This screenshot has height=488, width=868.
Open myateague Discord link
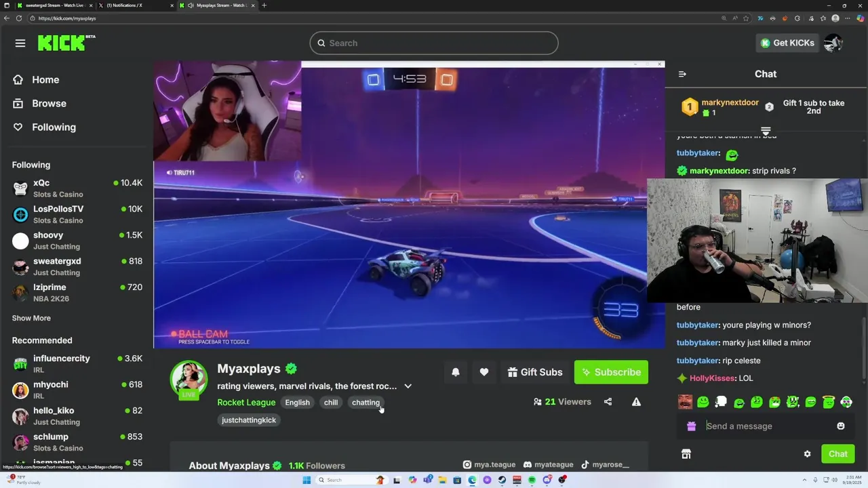[x=548, y=465]
